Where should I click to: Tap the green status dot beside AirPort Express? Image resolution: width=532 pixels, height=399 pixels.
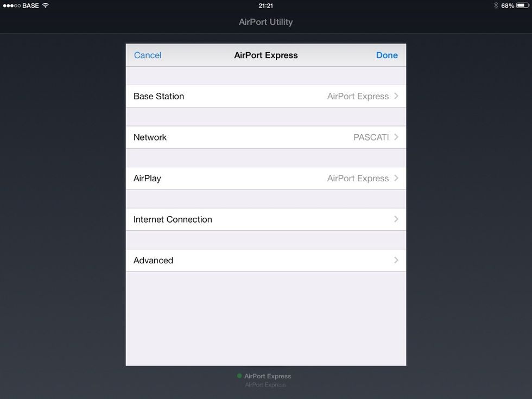point(239,376)
